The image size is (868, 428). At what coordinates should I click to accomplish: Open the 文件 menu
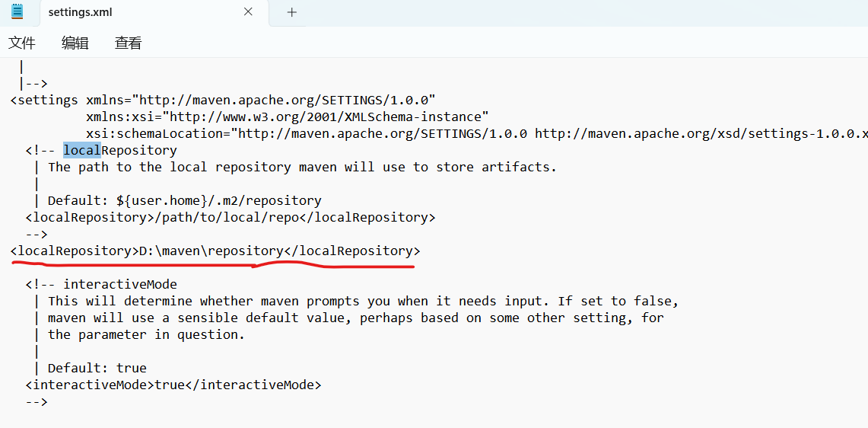coord(22,43)
